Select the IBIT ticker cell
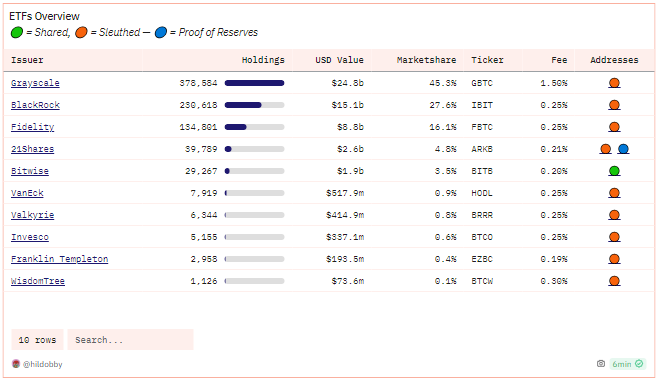Image resolution: width=659 pixels, height=380 pixels. coord(482,105)
